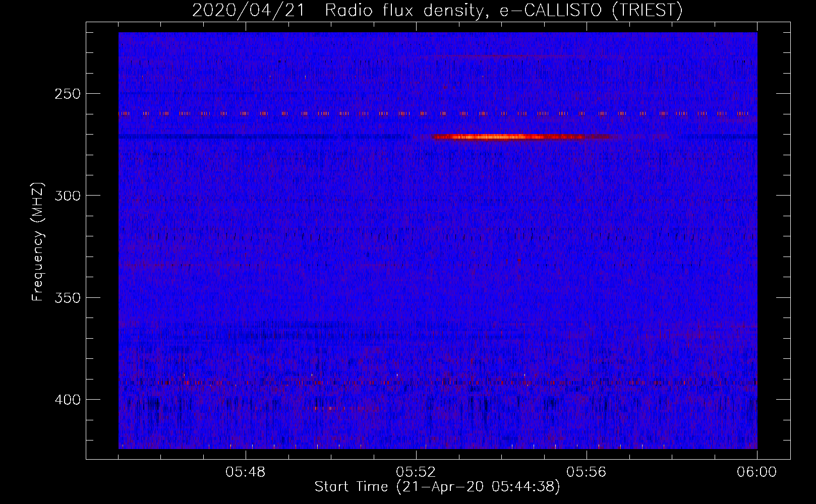The image size is (816, 504).
Task: Click the 05:52 time tick label
Action: (x=416, y=472)
